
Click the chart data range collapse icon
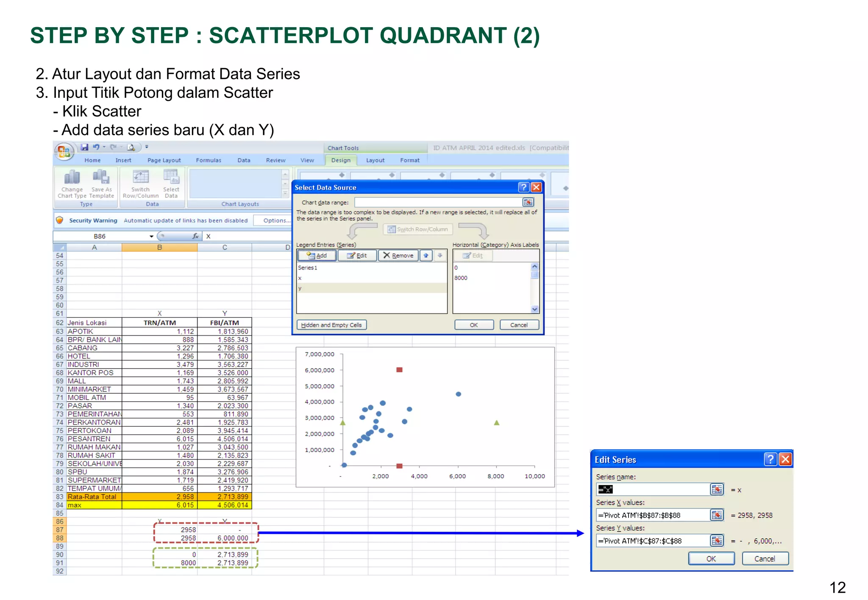pos(528,203)
